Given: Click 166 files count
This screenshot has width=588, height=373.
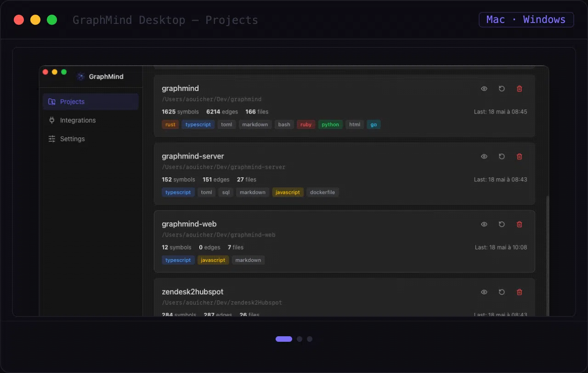Looking at the screenshot, I should tap(257, 112).
